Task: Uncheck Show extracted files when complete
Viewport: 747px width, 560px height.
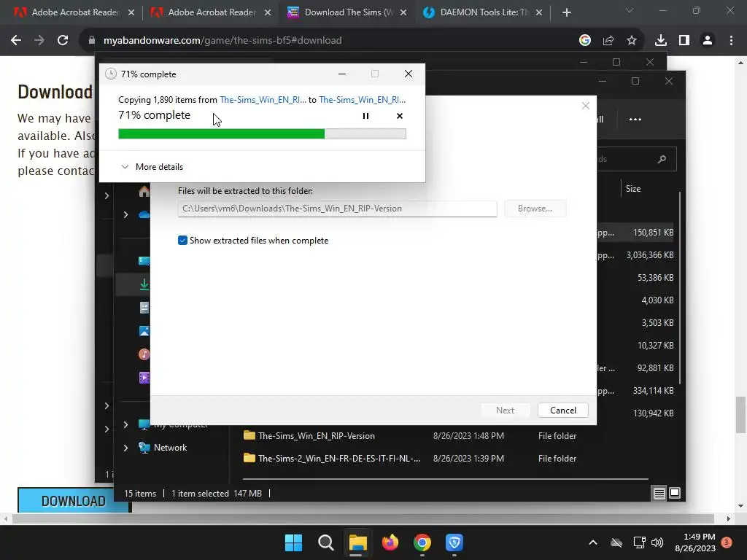Action: 182,241
